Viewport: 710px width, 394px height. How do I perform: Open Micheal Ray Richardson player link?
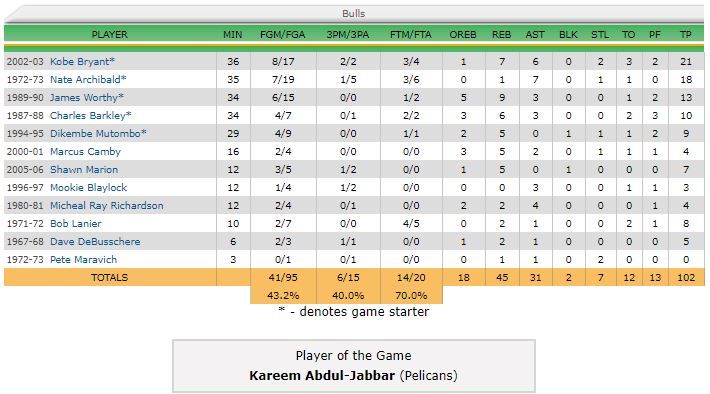(106, 206)
